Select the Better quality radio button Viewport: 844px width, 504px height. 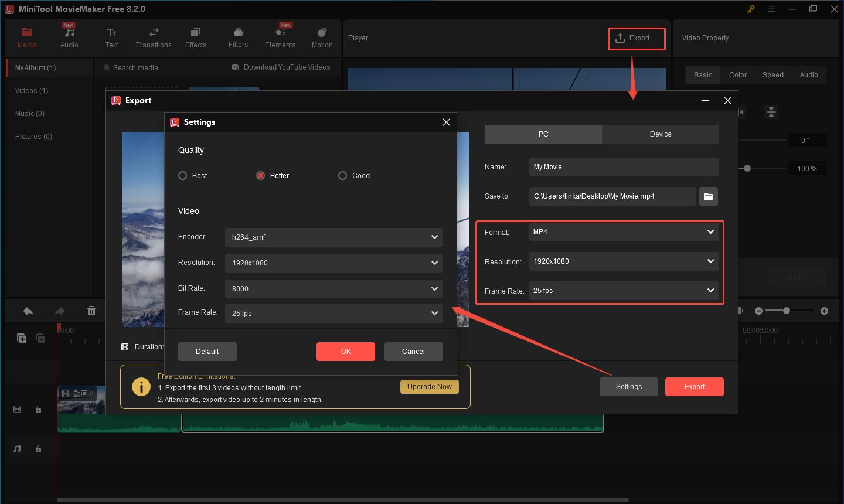pyautogui.click(x=260, y=176)
